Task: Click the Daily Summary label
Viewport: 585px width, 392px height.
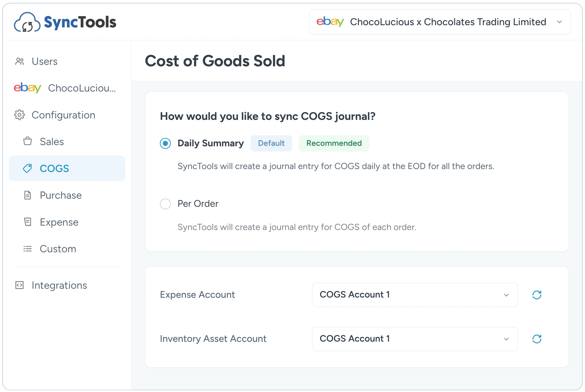Action: (x=211, y=143)
